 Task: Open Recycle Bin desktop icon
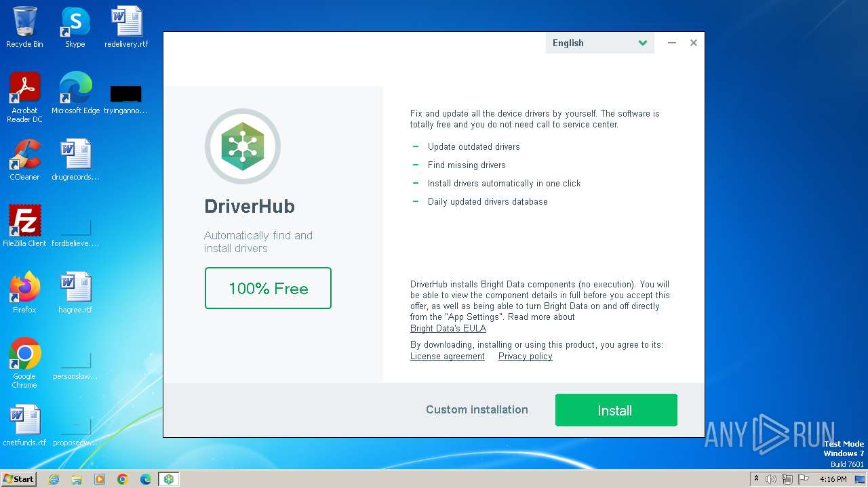point(24,27)
